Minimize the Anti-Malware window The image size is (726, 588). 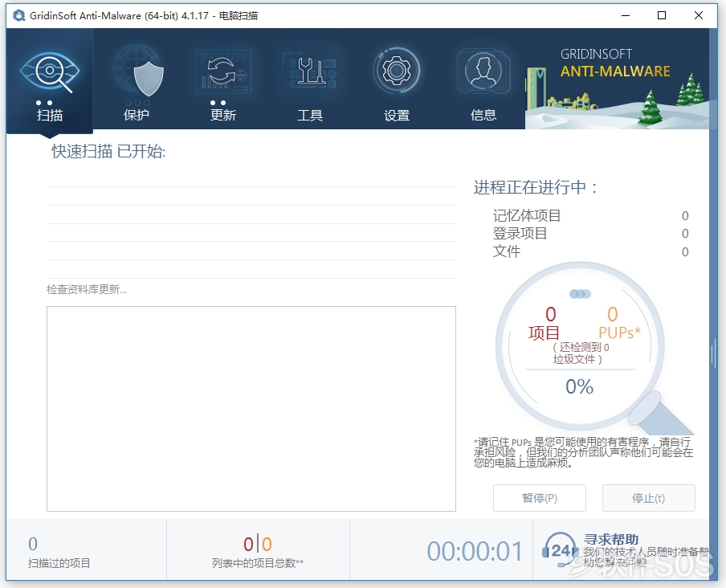tap(626, 15)
